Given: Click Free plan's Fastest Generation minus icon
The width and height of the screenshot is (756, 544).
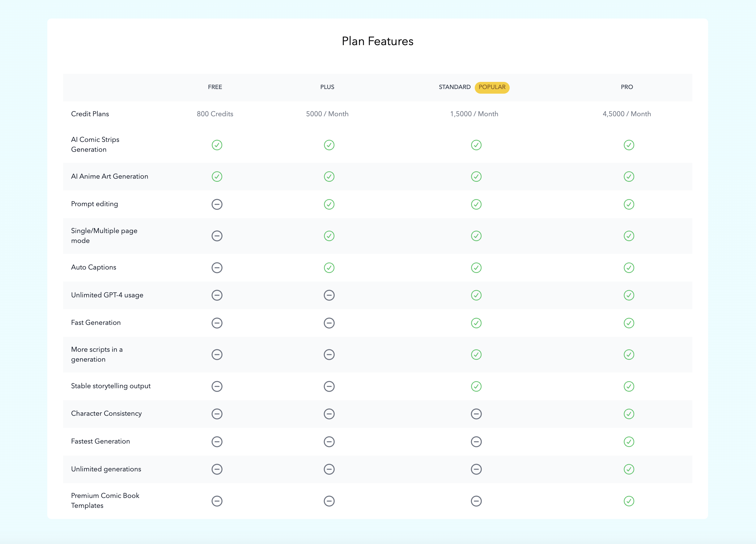Looking at the screenshot, I should [x=217, y=442].
